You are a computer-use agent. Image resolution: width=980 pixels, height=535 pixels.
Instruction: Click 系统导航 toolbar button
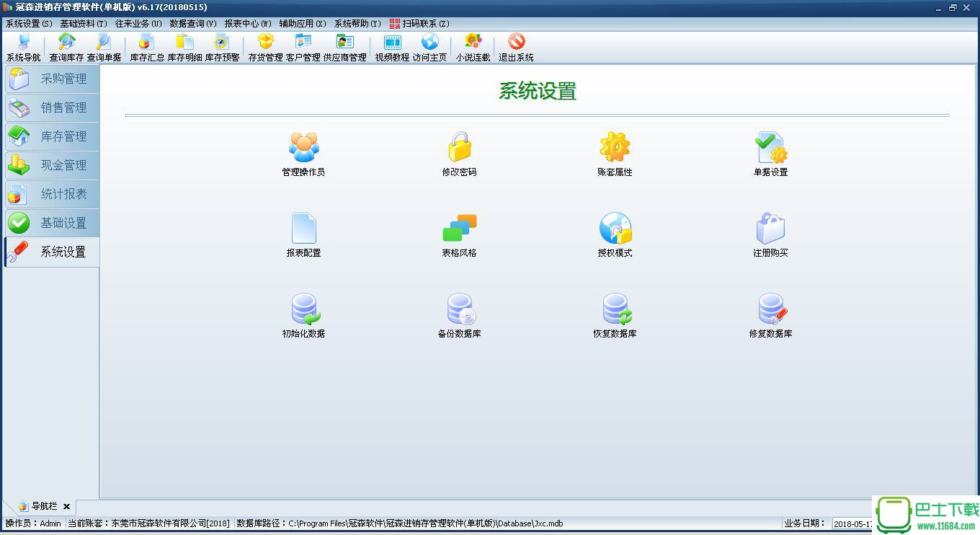pos(24,48)
